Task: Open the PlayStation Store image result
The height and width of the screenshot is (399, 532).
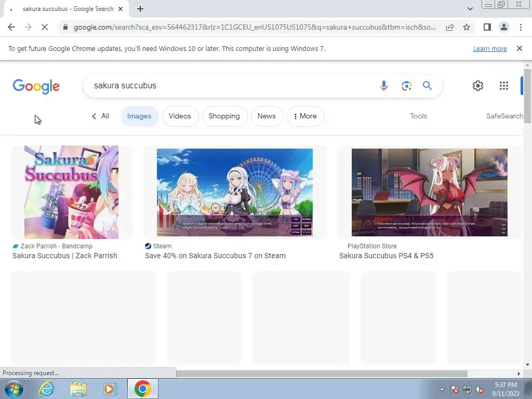Action: click(x=430, y=192)
